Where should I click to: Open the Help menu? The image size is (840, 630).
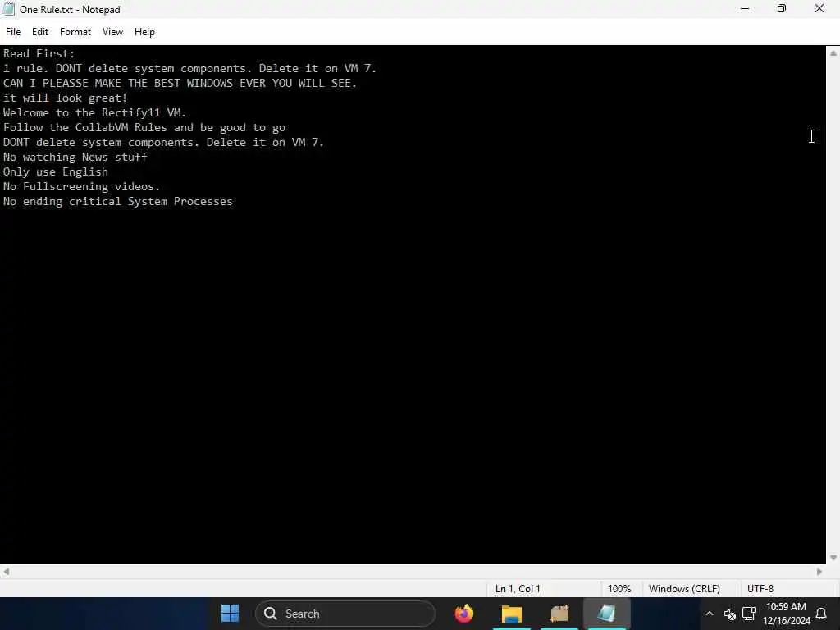[144, 32]
